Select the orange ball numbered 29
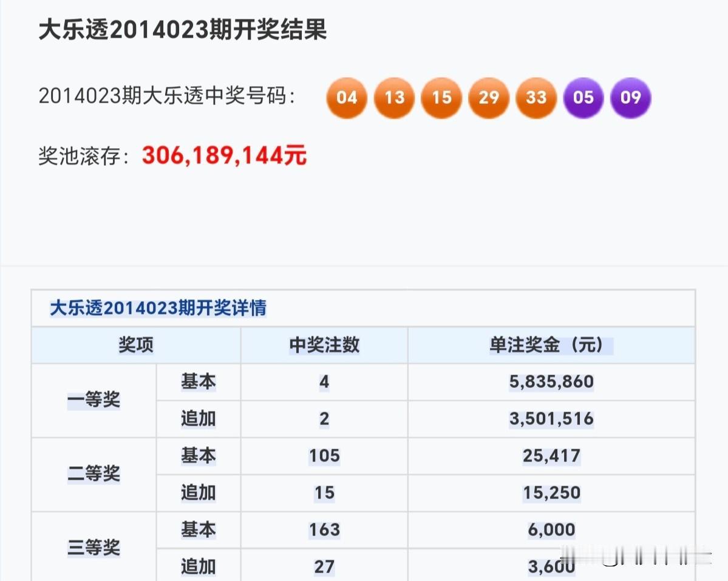This screenshot has width=728, height=581. (489, 98)
